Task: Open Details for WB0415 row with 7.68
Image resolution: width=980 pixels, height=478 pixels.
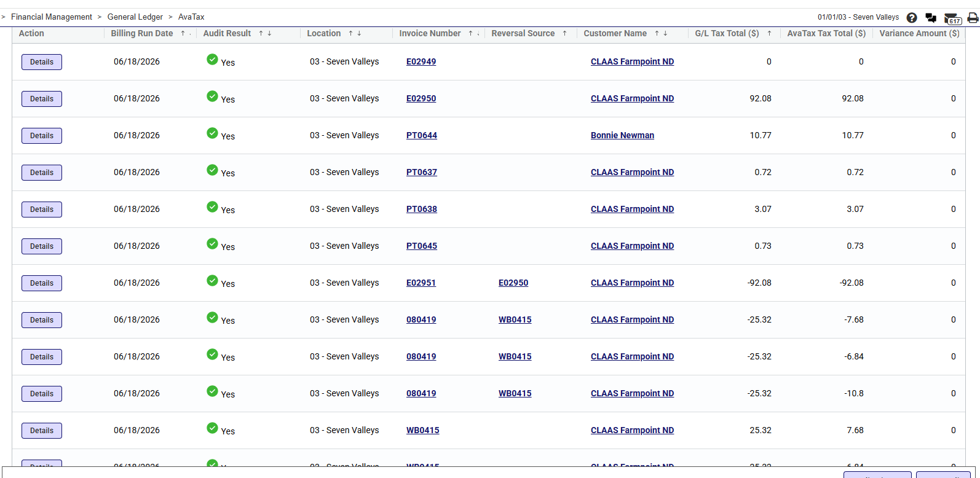Action: pos(42,431)
